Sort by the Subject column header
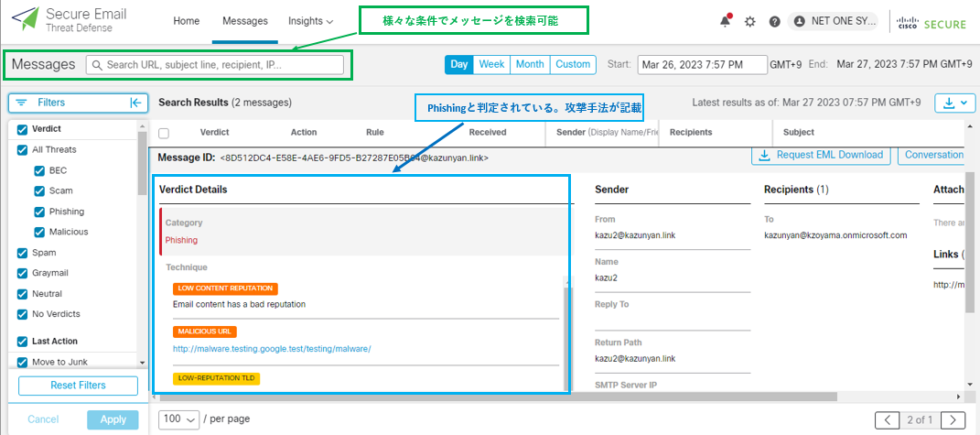This screenshot has height=435, width=980. [799, 133]
